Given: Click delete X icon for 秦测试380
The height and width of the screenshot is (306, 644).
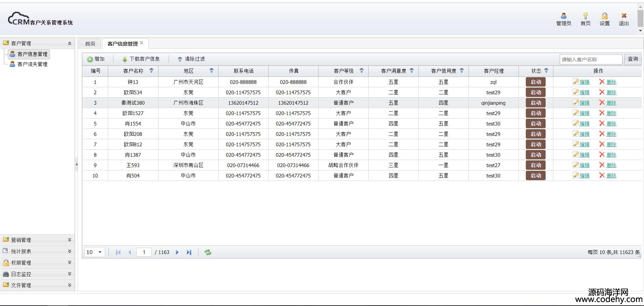Looking at the screenshot, I should pyautogui.click(x=602, y=102).
